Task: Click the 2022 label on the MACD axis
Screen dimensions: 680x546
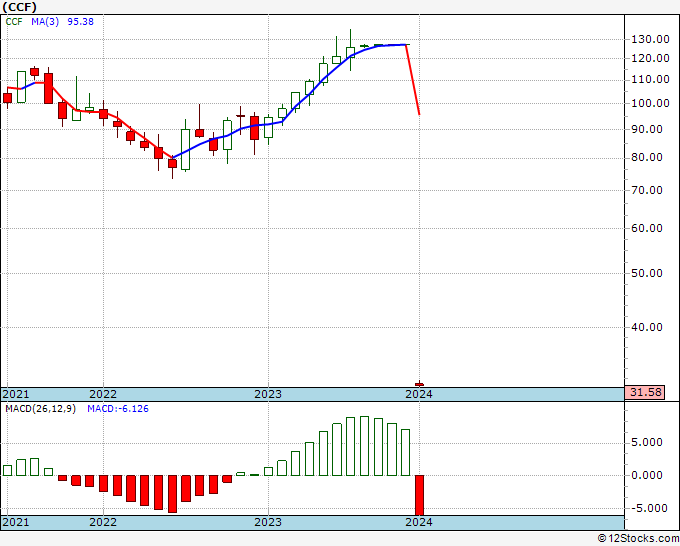Action: (103, 522)
